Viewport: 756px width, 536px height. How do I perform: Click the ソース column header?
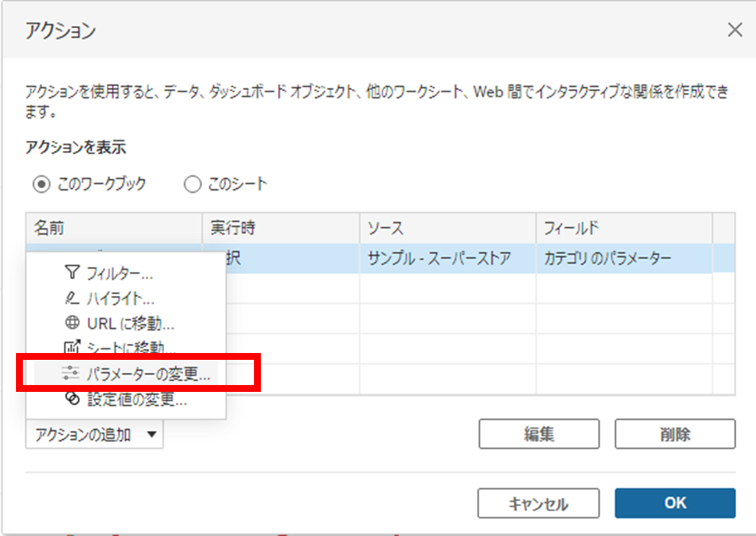tap(446, 228)
